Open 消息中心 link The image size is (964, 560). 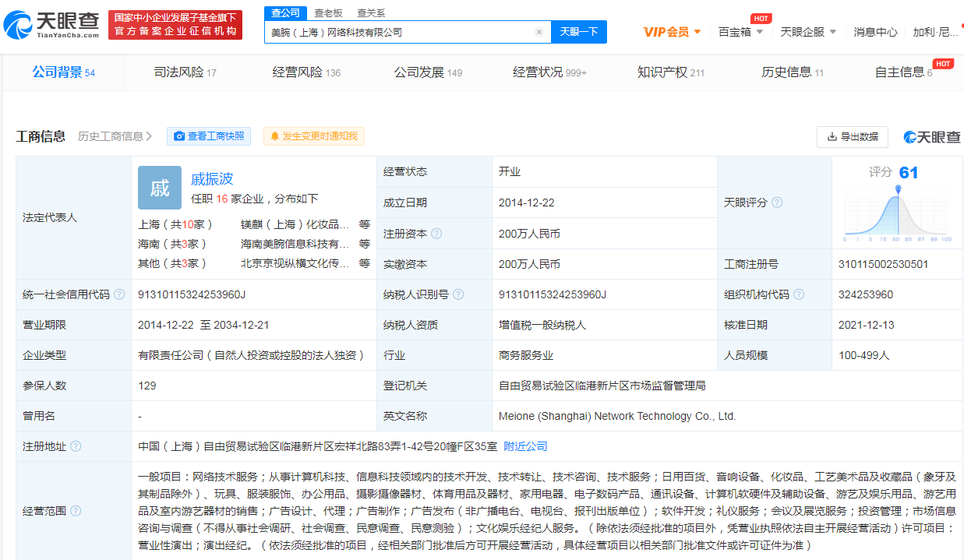[875, 32]
